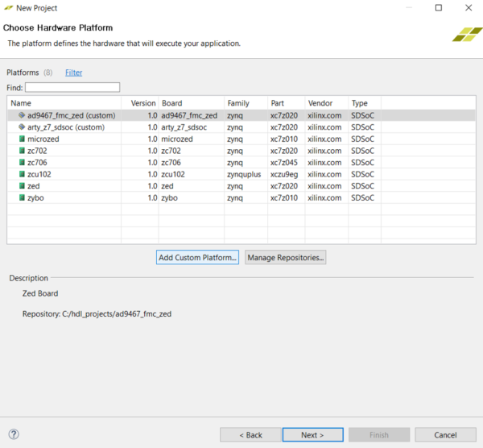Click the 'xc7z045' part cell

tap(284, 162)
